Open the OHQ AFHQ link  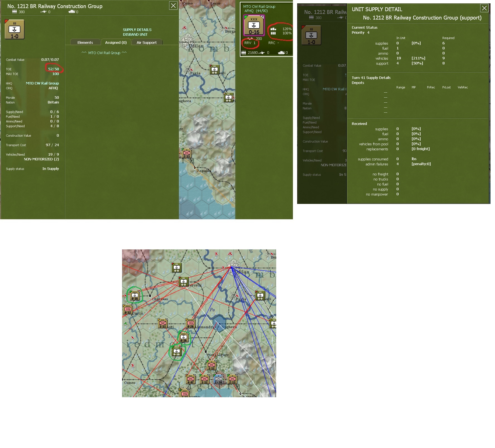point(53,88)
